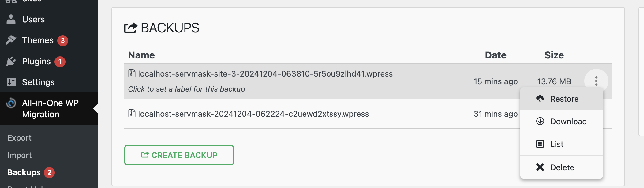Select Delete from the backup menu
This screenshot has height=188, width=644.
pos(562,167)
